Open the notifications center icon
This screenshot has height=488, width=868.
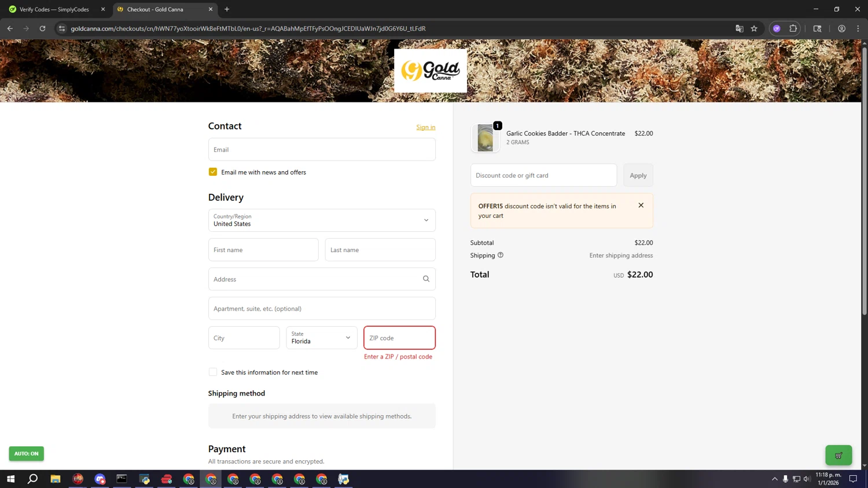(x=853, y=479)
